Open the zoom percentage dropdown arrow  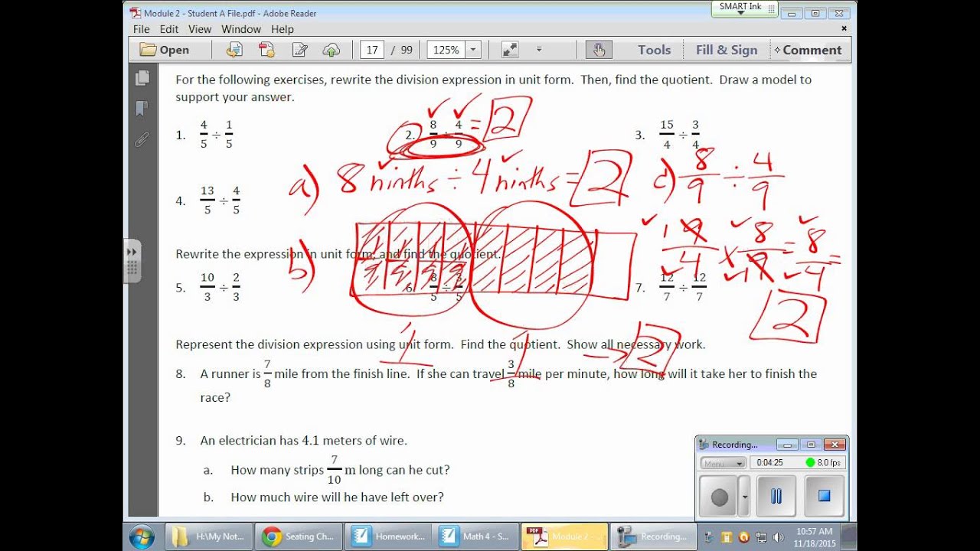tap(472, 50)
